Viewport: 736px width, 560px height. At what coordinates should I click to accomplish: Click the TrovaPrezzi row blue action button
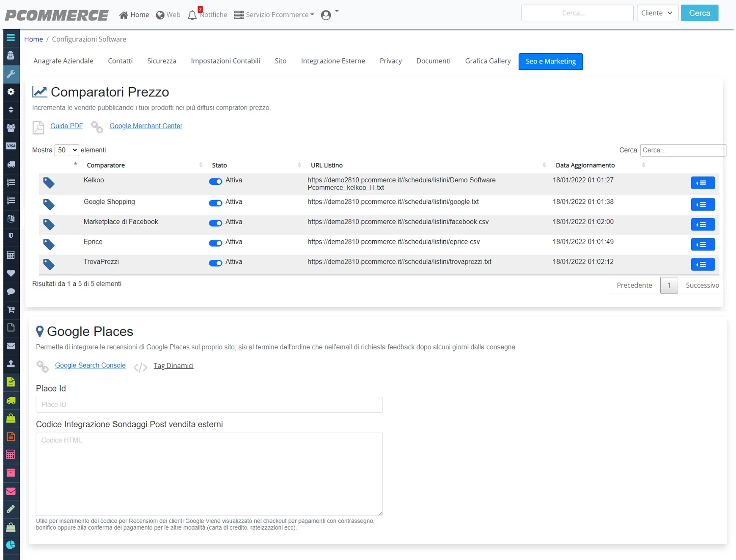703,264
